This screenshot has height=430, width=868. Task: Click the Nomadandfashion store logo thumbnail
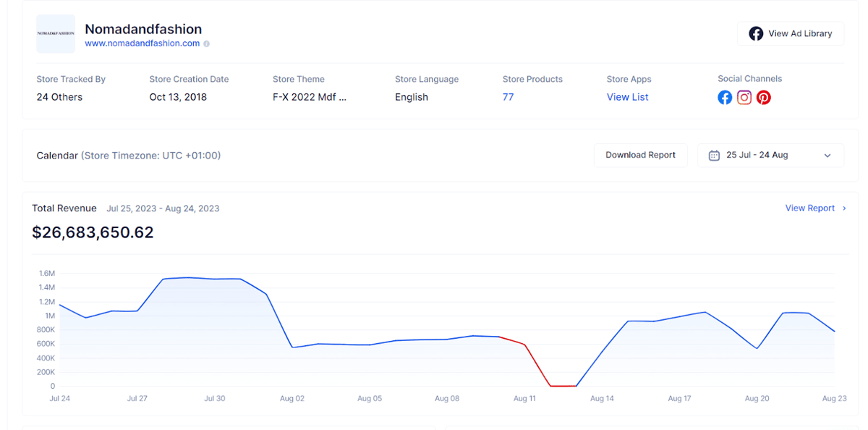coord(56,33)
